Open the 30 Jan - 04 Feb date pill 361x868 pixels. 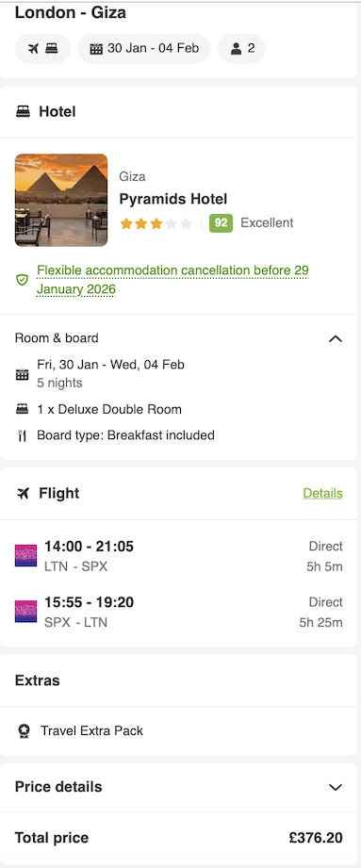coord(144,49)
